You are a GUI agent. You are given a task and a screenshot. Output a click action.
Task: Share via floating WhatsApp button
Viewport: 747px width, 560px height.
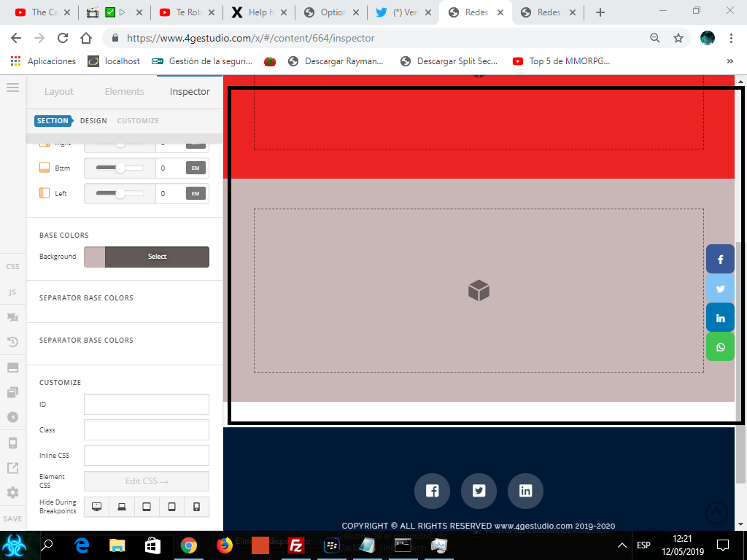pos(720,347)
